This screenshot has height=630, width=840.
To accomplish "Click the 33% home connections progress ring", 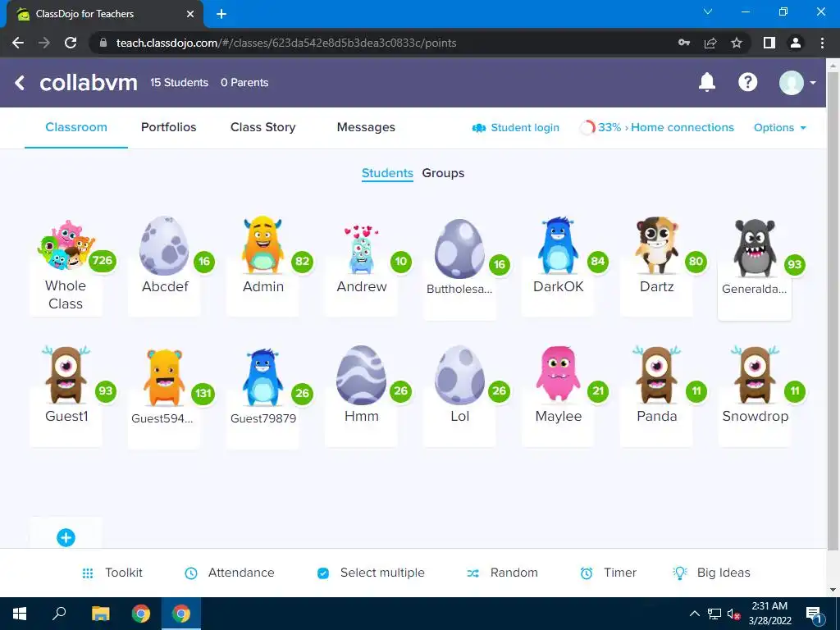I will point(587,127).
